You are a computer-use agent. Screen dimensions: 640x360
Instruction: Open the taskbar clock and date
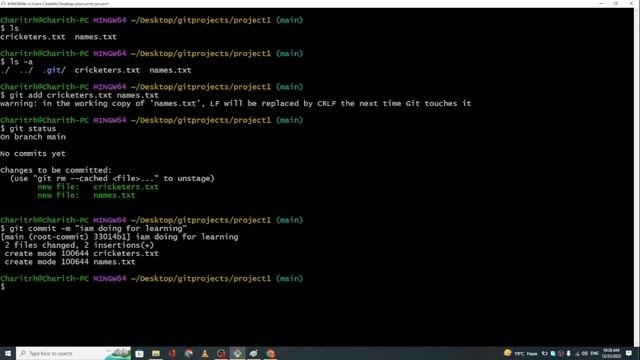tap(611, 353)
